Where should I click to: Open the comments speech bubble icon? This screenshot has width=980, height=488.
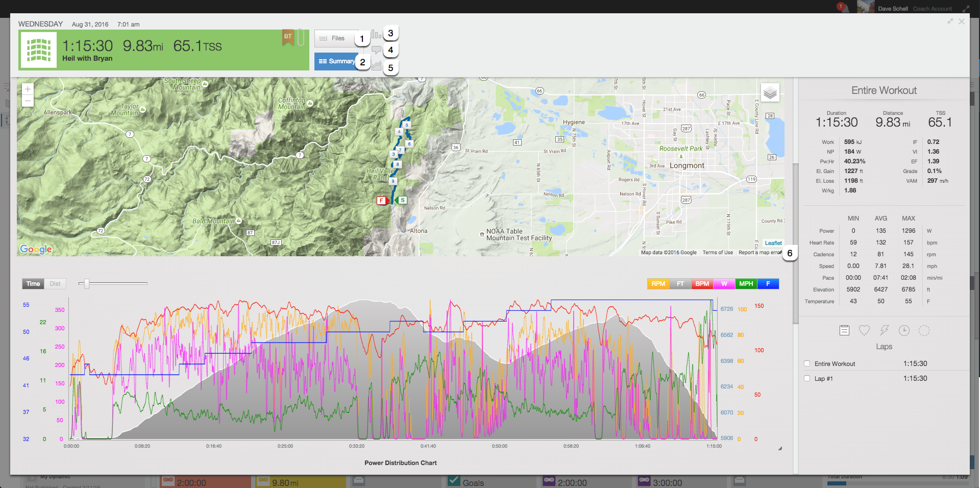coord(376,50)
